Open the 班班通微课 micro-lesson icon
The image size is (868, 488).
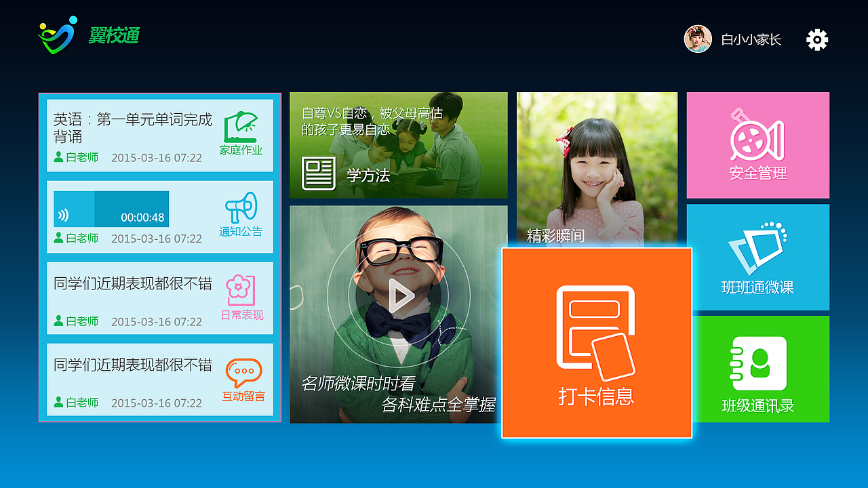[757, 251]
